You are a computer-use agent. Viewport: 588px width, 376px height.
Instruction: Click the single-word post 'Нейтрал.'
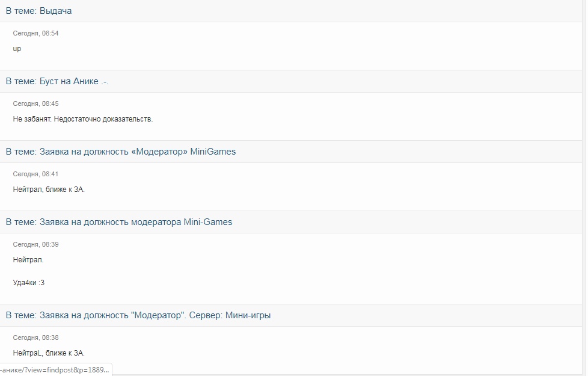coord(28,260)
